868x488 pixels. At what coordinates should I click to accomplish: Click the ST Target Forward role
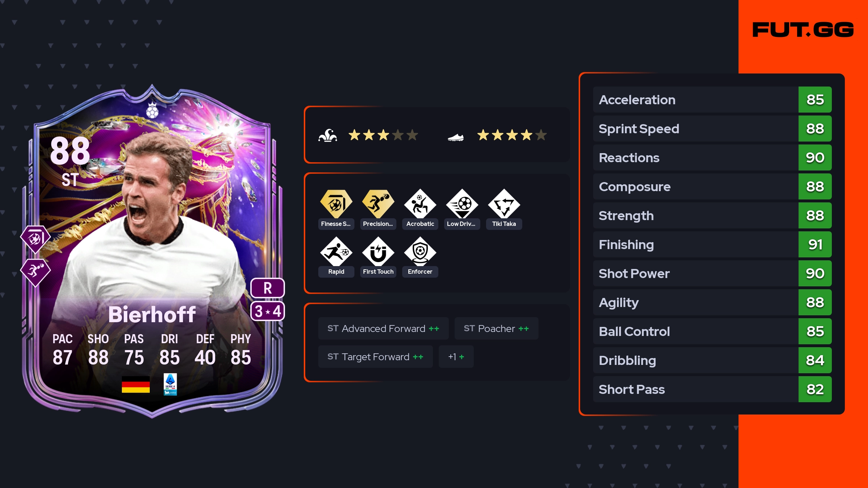click(x=375, y=357)
